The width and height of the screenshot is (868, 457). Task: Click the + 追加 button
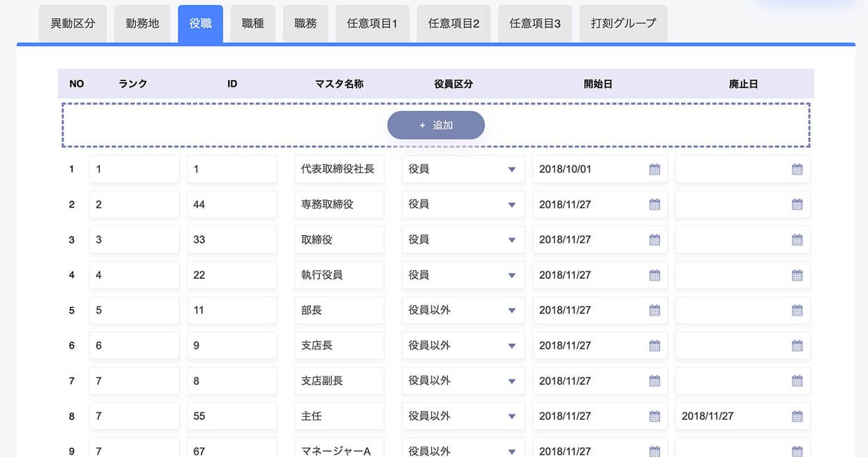coord(436,125)
